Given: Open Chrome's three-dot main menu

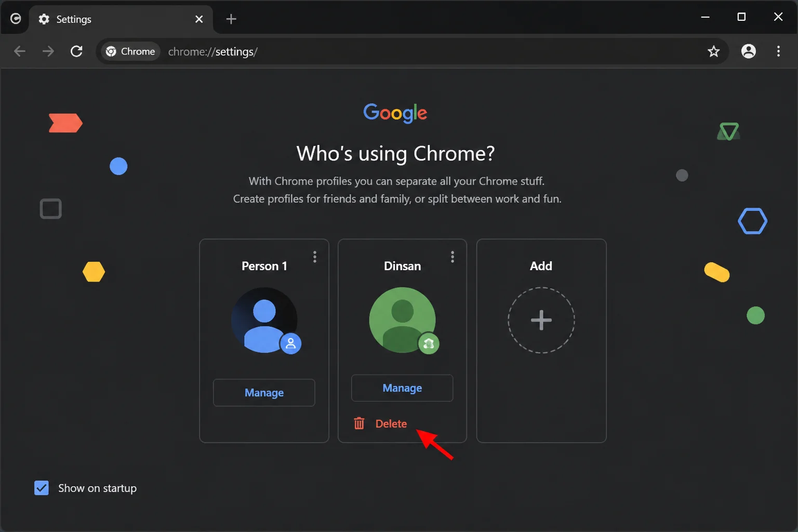Looking at the screenshot, I should tap(778, 51).
